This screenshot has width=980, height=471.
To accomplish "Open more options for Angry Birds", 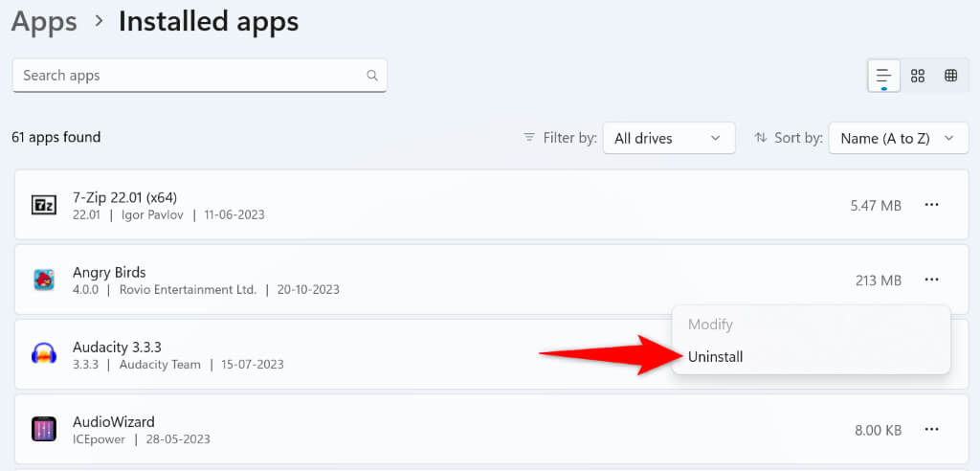I will 931,280.
